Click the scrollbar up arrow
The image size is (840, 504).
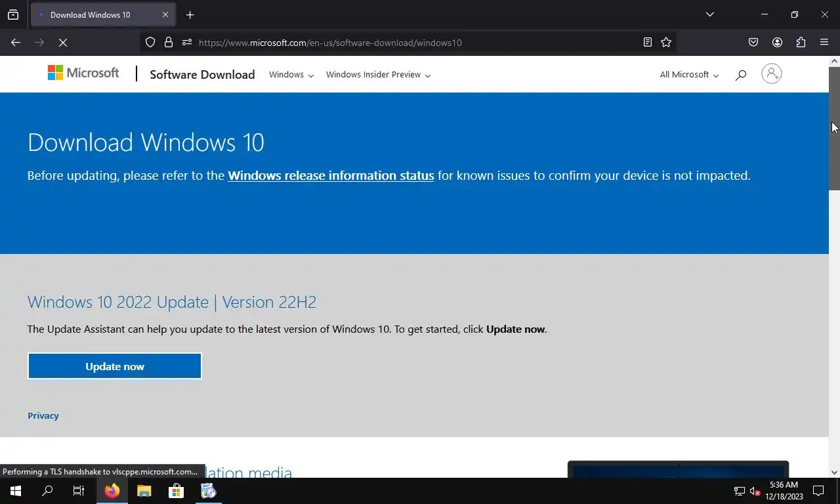point(834,61)
